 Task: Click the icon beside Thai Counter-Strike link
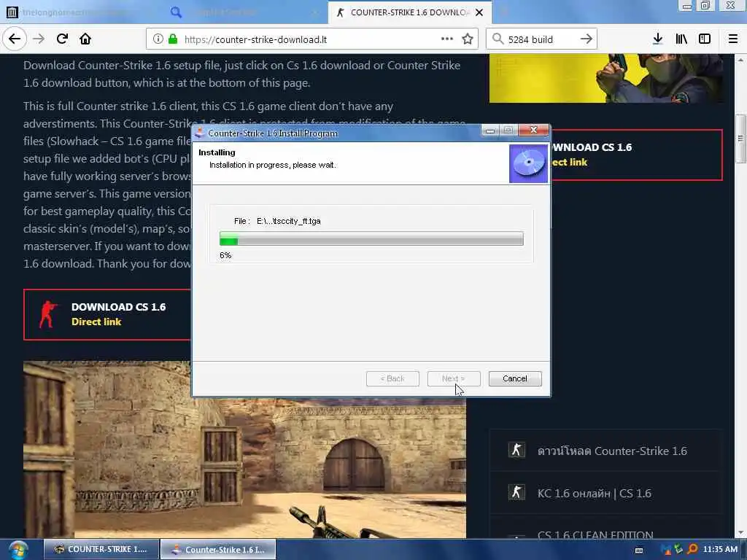(x=516, y=449)
